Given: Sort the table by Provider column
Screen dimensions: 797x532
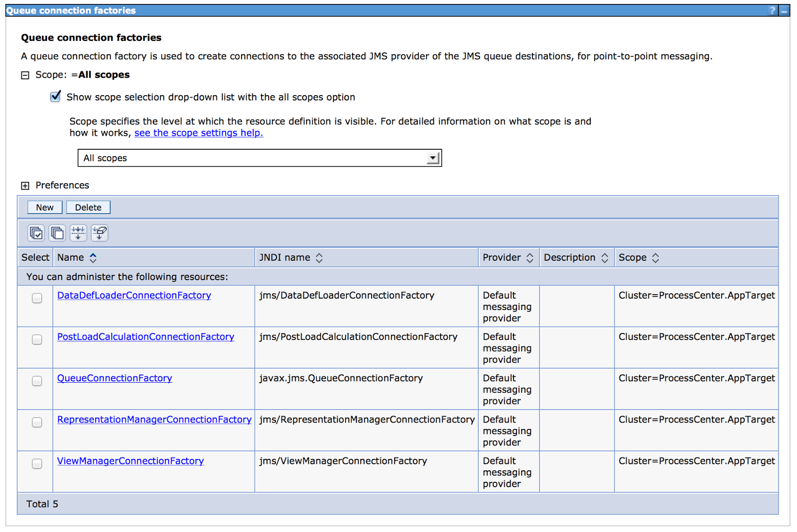Looking at the screenshot, I should [x=530, y=257].
